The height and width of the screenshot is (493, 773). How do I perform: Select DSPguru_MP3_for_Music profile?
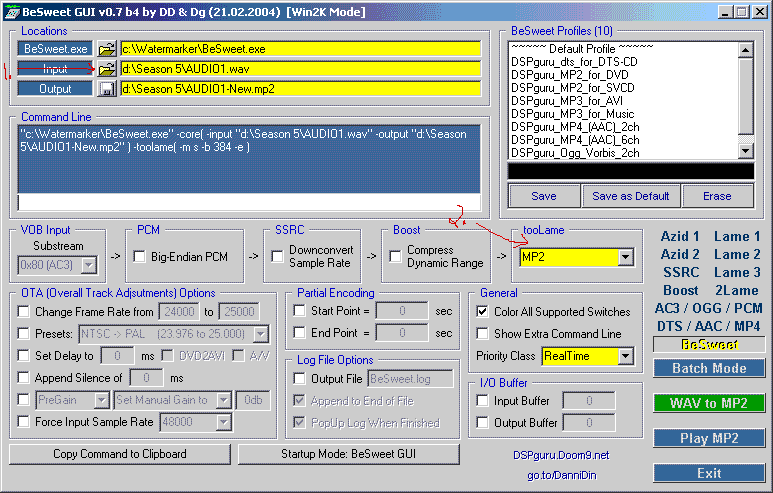point(572,114)
